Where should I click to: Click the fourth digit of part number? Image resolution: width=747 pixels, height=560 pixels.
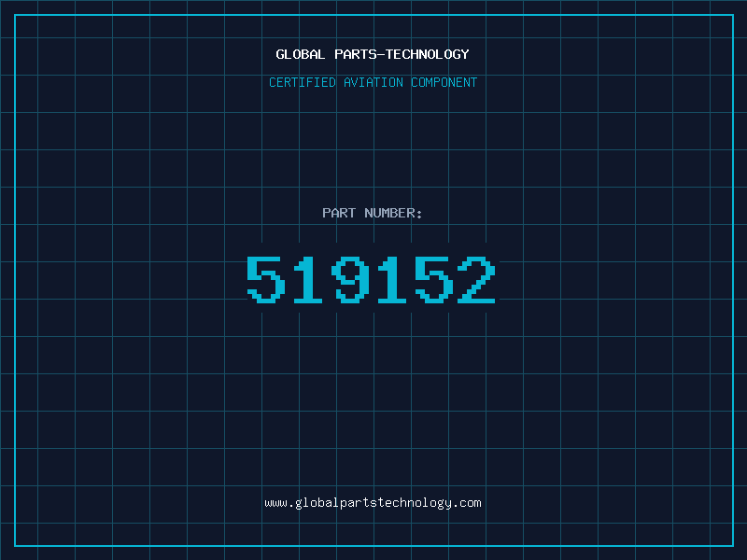pyautogui.click(x=392, y=280)
